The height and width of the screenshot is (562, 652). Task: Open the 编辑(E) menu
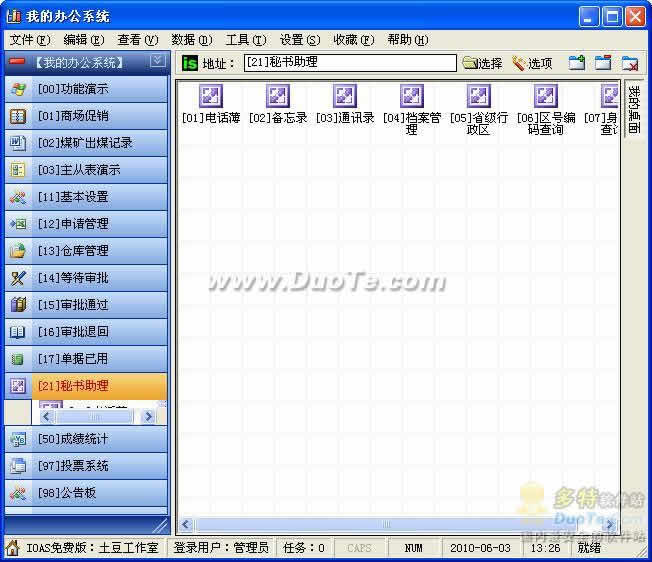84,40
